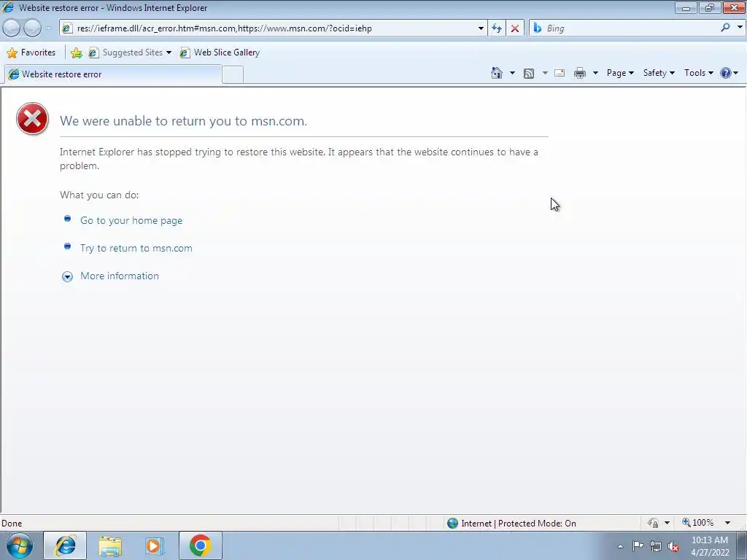Expand the Print dropdown arrow
747x560 pixels.
coord(595,73)
